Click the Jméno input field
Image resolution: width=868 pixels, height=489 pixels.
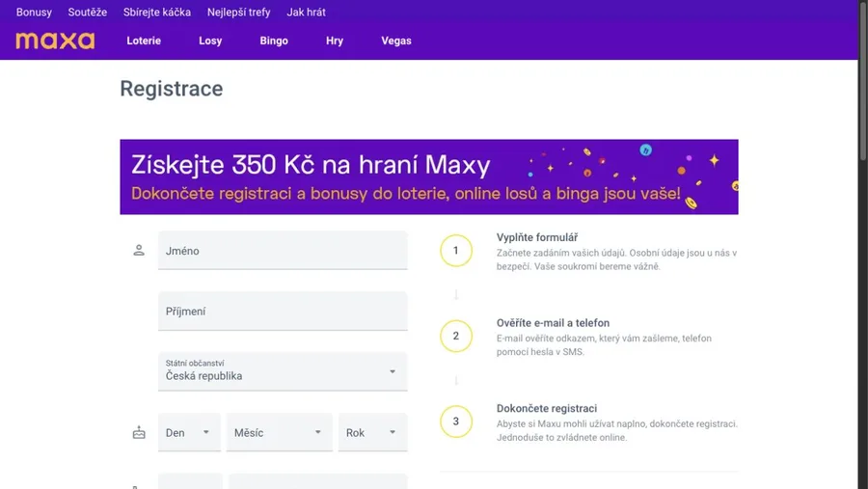(x=283, y=251)
